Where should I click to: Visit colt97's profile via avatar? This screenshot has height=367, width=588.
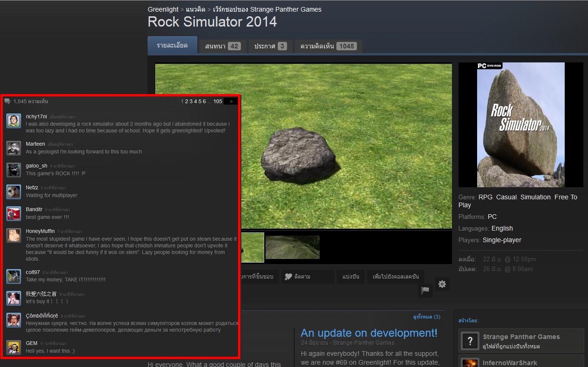[14, 276]
